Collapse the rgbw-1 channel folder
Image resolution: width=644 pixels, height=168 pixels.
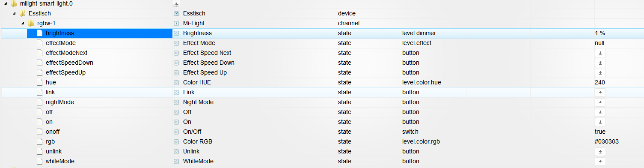[23, 24]
